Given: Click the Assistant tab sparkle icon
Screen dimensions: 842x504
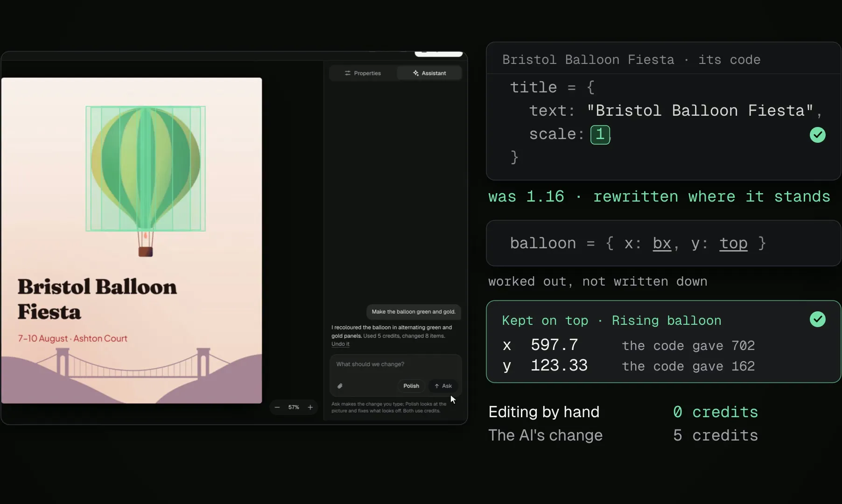Looking at the screenshot, I should 416,73.
